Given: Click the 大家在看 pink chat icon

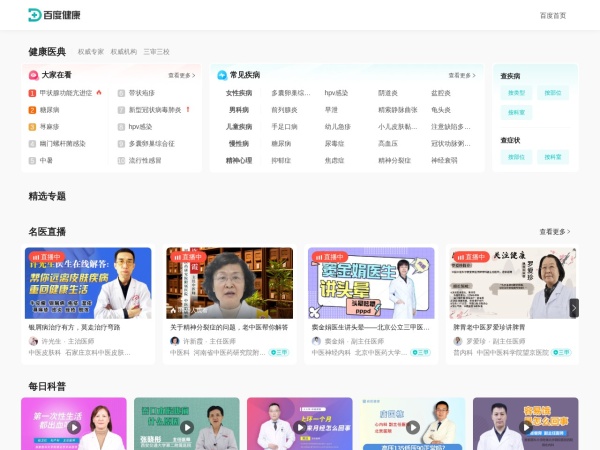Looking at the screenshot, I should (x=32, y=74).
